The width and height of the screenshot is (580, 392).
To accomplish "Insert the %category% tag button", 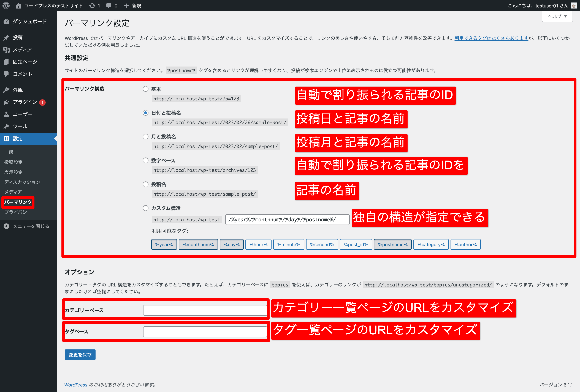I will pos(431,244).
